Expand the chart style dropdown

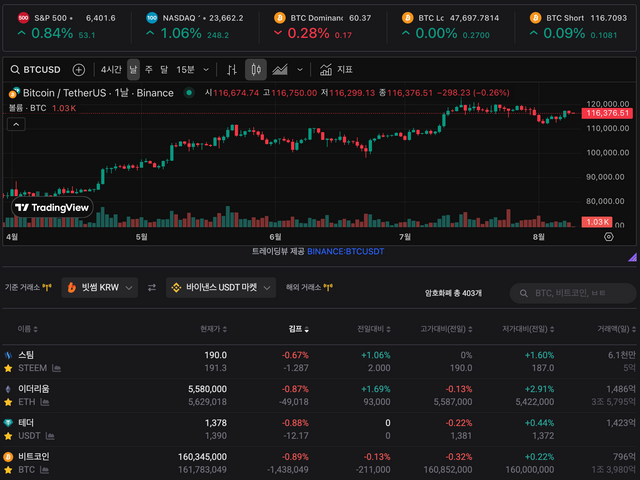click(x=300, y=70)
